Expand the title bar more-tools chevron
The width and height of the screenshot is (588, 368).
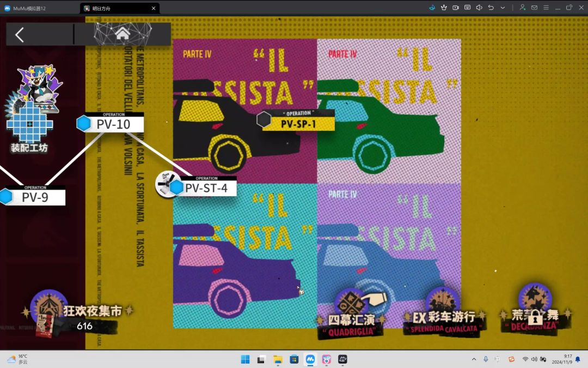(503, 8)
